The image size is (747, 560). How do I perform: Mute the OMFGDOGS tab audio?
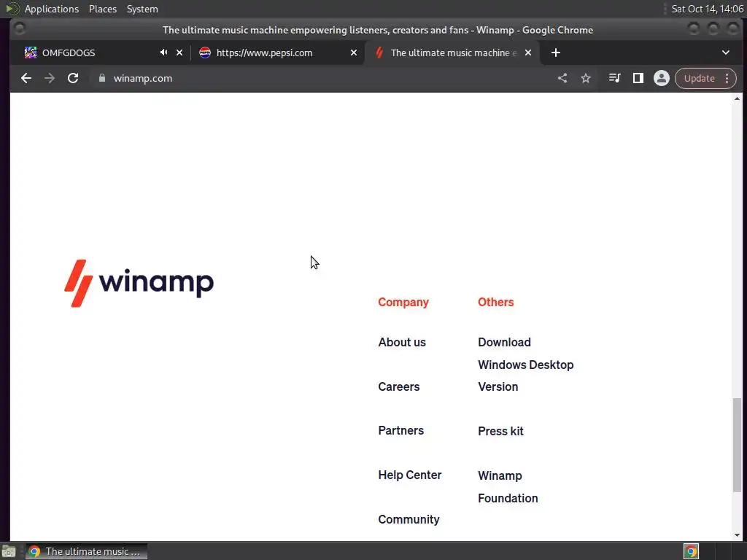pyautogui.click(x=164, y=52)
